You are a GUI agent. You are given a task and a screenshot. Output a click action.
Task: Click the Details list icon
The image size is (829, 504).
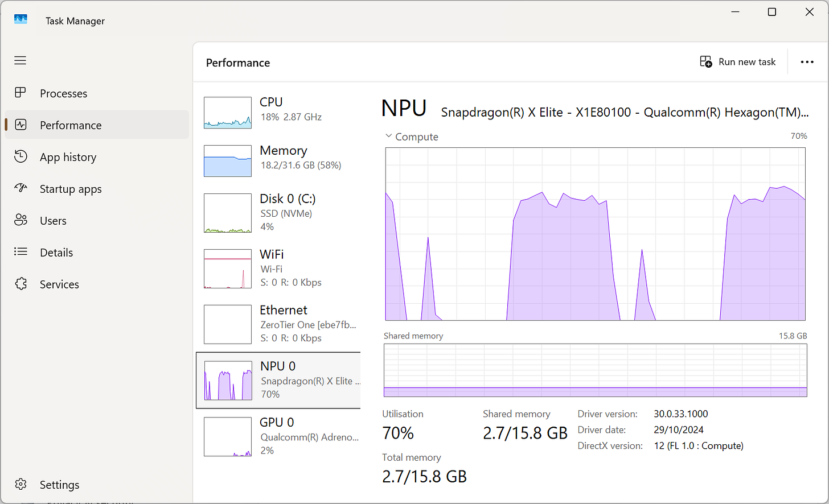pyautogui.click(x=20, y=251)
